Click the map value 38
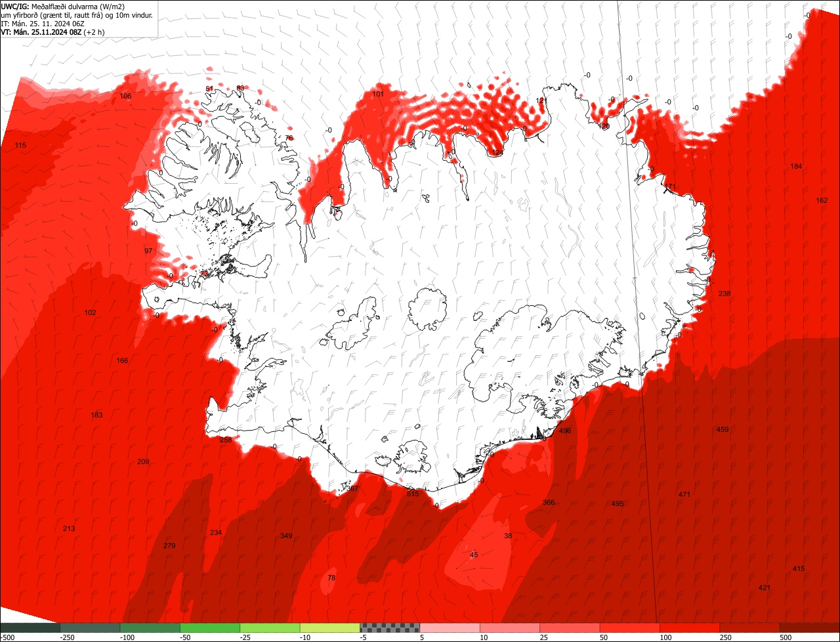The height and width of the screenshot is (642, 840). (508, 536)
